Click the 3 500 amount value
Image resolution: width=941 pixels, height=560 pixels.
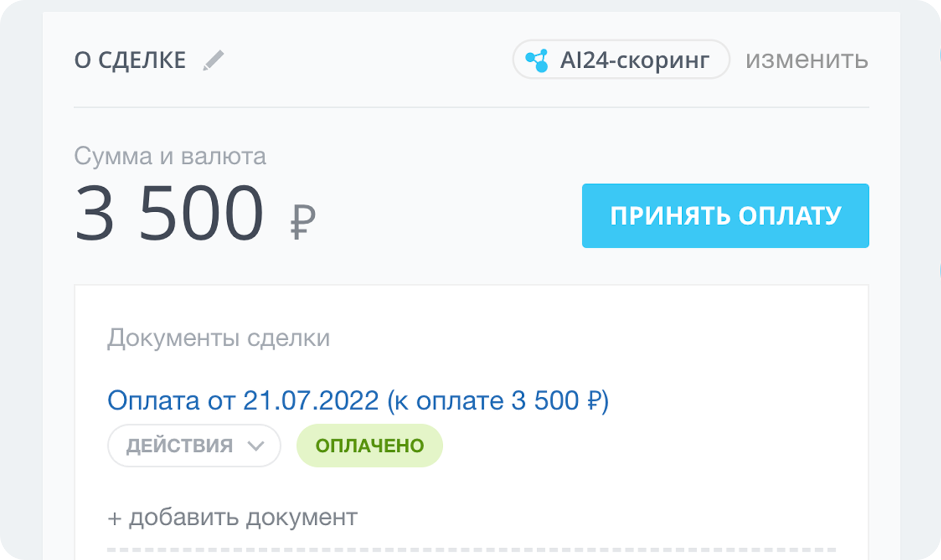tap(169, 213)
